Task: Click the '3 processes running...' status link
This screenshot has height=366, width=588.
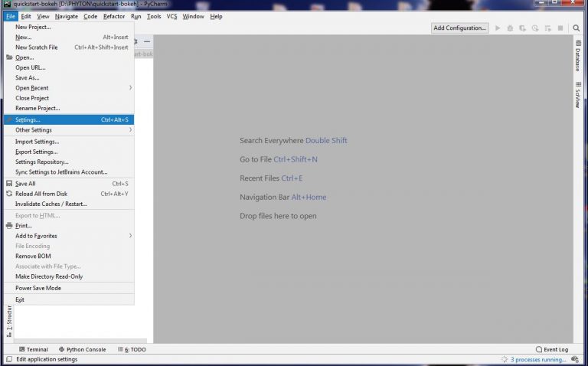Action: coord(539,359)
